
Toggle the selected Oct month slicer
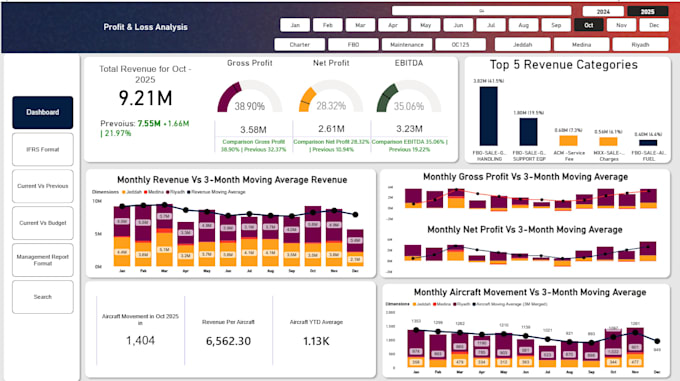click(x=588, y=25)
